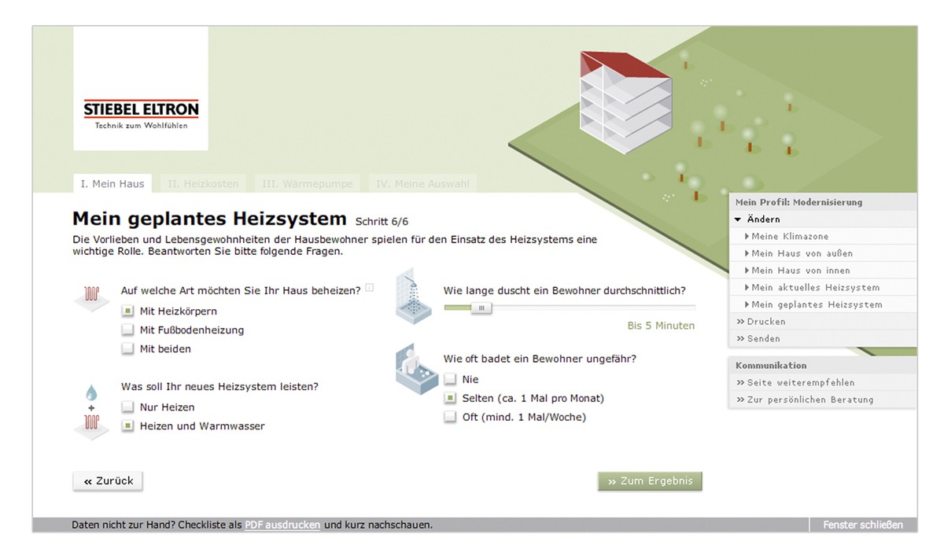Switch to the III. Wärmepumpe tab

click(308, 184)
